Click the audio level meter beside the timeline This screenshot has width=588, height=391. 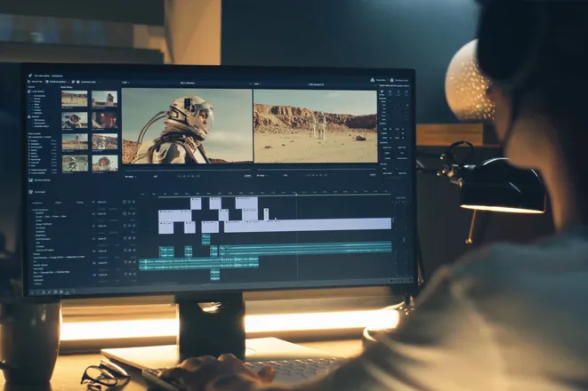coord(400,238)
